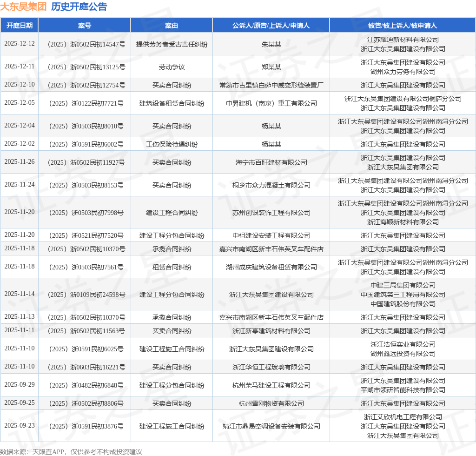Click the 案由 column header
Screen dimensions: 476x456
click(172, 26)
